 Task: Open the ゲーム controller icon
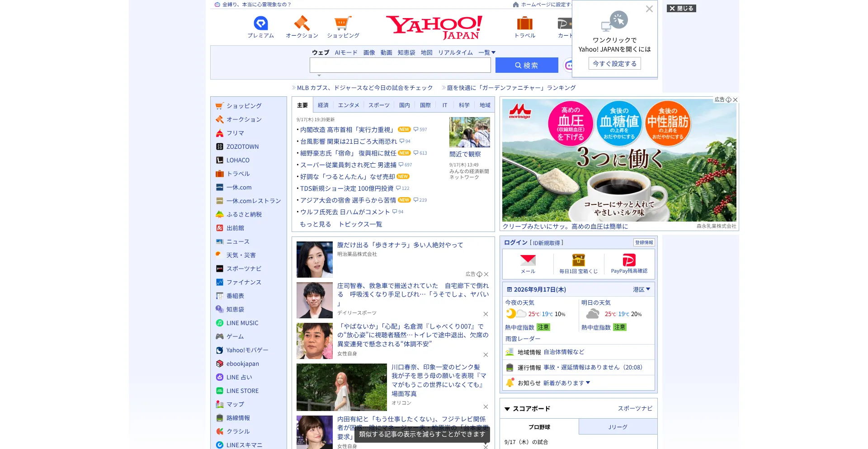coord(220,336)
